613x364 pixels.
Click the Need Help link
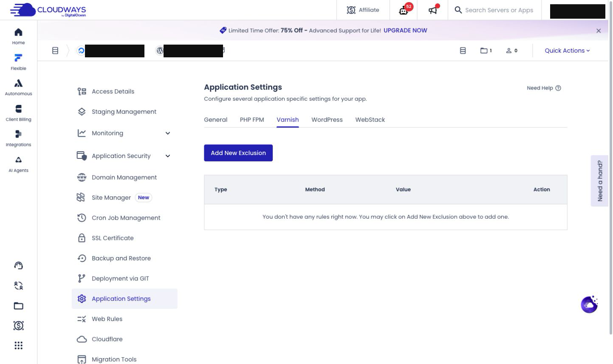(x=544, y=88)
